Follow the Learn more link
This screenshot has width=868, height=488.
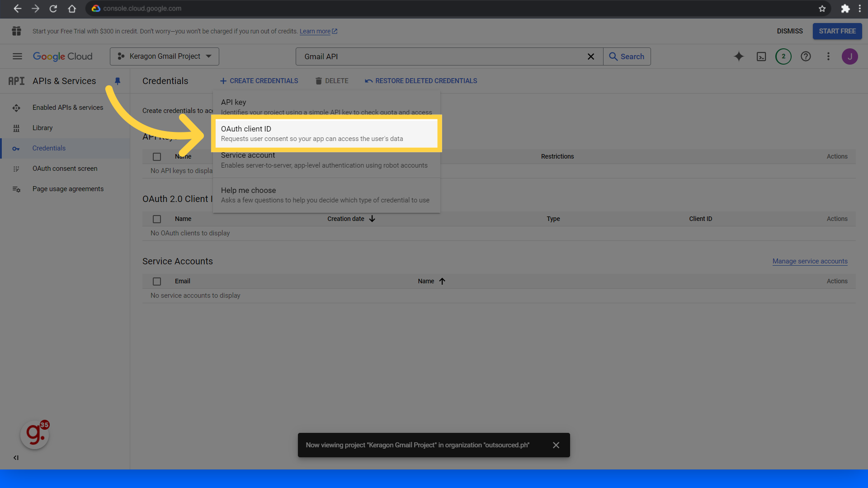pyautogui.click(x=318, y=31)
